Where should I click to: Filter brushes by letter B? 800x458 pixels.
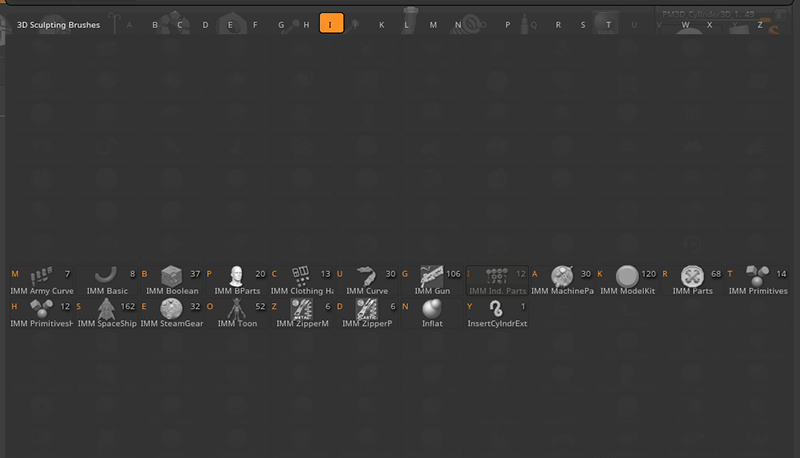[154, 24]
